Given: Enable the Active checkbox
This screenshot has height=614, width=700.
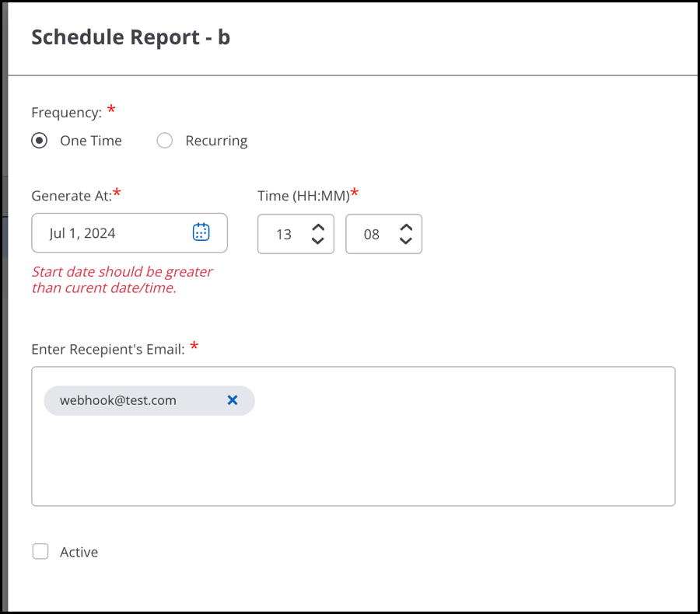Looking at the screenshot, I should point(40,552).
